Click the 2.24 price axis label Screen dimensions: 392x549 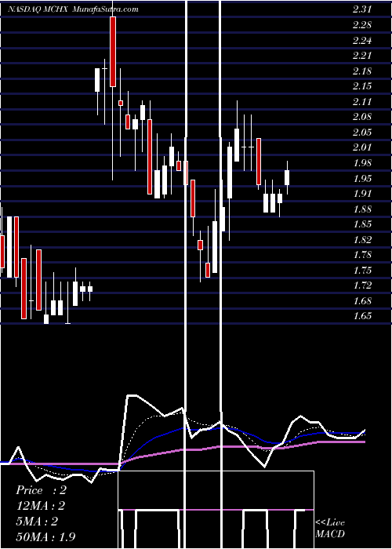362,40
